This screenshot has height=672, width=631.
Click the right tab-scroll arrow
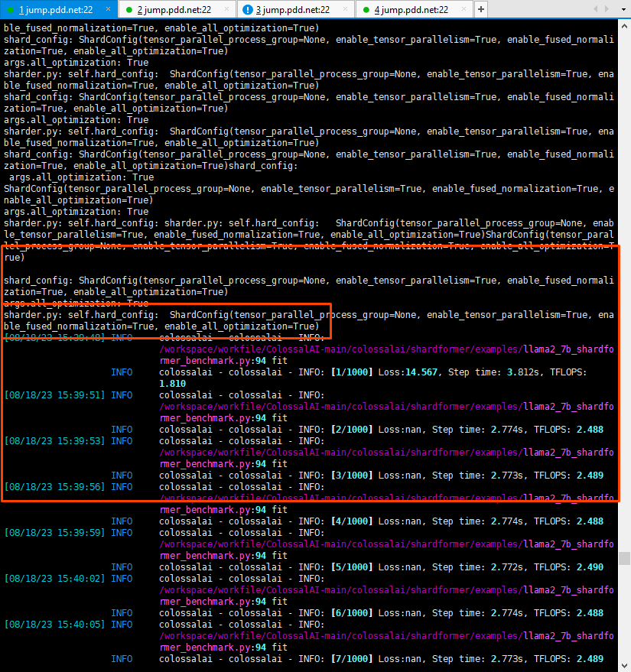[x=605, y=9]
